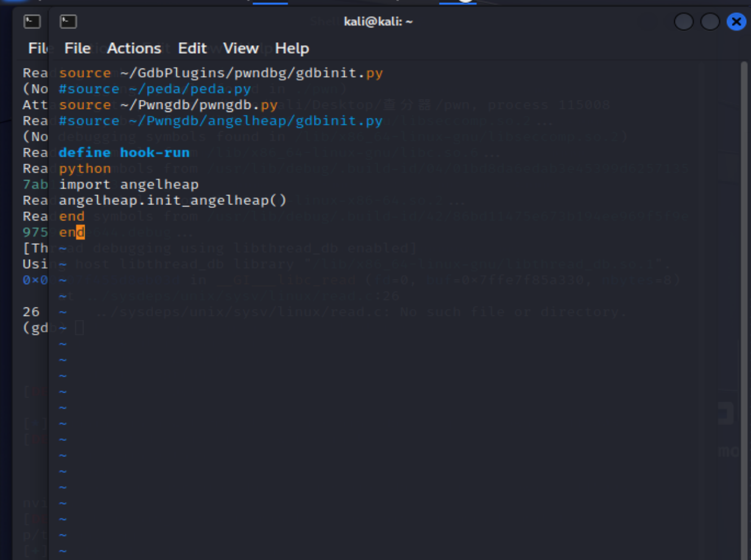Click the 'angelheap.init_angelheap()' line
Viewport: 751px width, 560px height.
pyautogui.click(x=173, y=201)
